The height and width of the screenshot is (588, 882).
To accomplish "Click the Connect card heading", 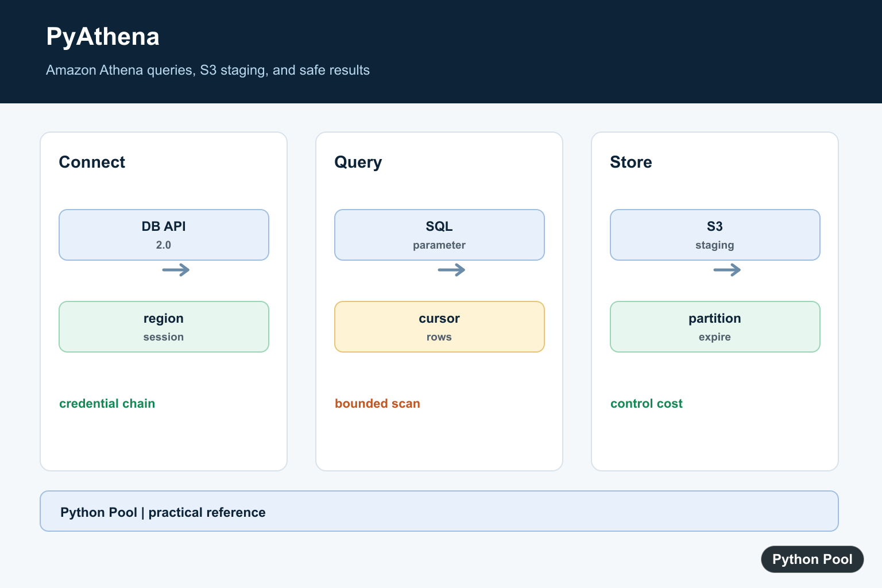I will pos(92,162).
